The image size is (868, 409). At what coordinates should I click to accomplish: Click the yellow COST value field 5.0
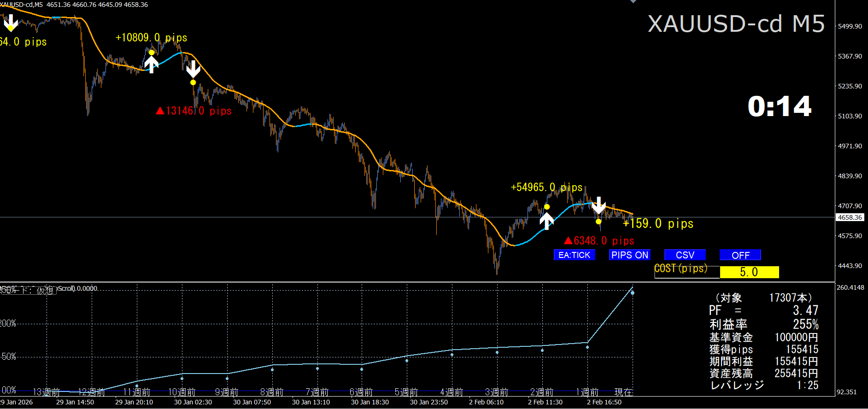pyautogui.click(x=749, y=272)
